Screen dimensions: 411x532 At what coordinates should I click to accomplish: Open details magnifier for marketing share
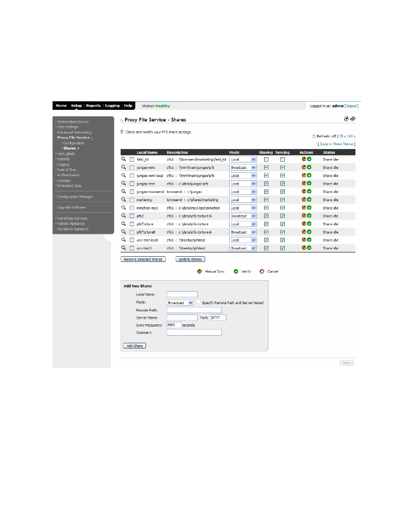click(x=124, y=199)
